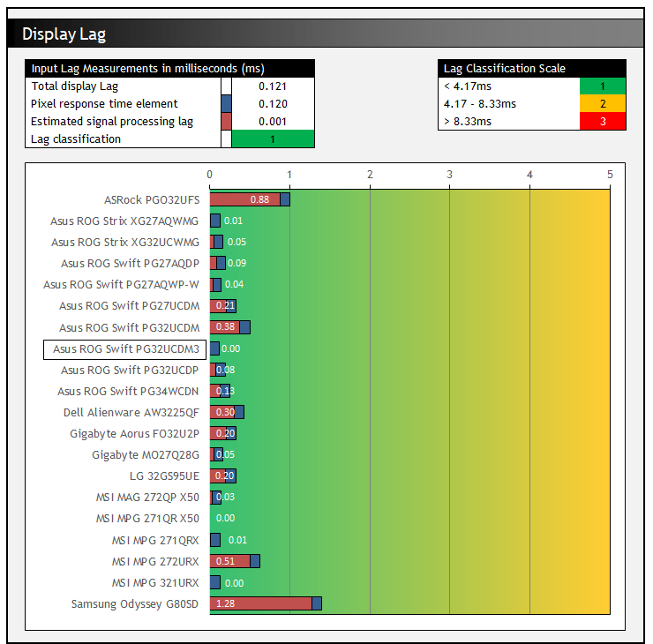Select the MSI MPG 321URX label

pyautogui.click(x=155, y=583)
